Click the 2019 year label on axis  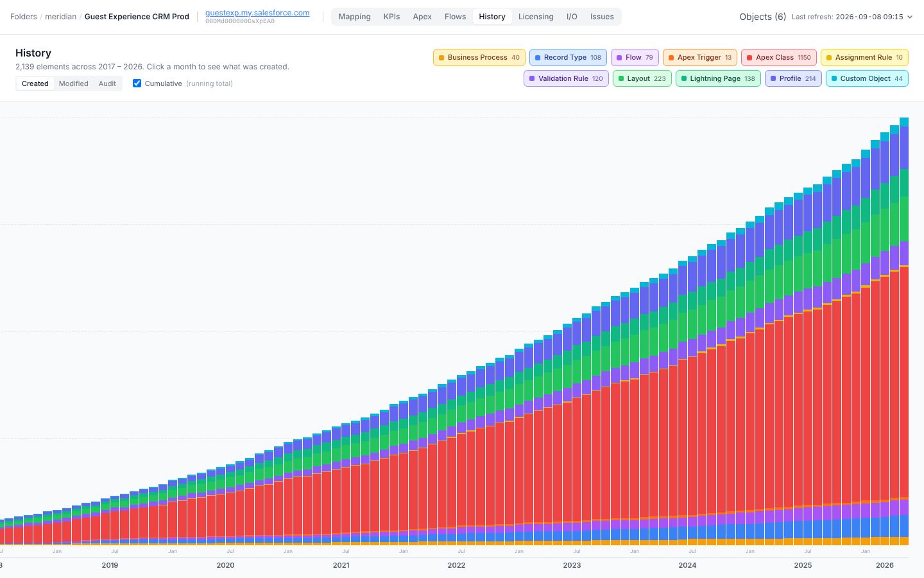pyautogui.click(x=110, y=565)
